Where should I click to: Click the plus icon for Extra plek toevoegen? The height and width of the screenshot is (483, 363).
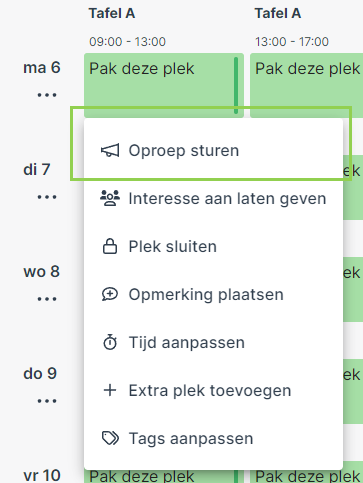[x=110, y=391]
